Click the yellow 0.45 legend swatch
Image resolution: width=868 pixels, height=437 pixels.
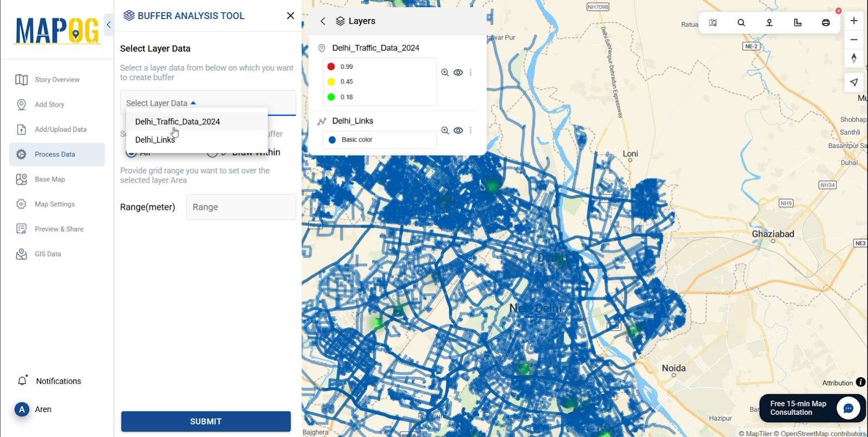click(x=331, y=82)
